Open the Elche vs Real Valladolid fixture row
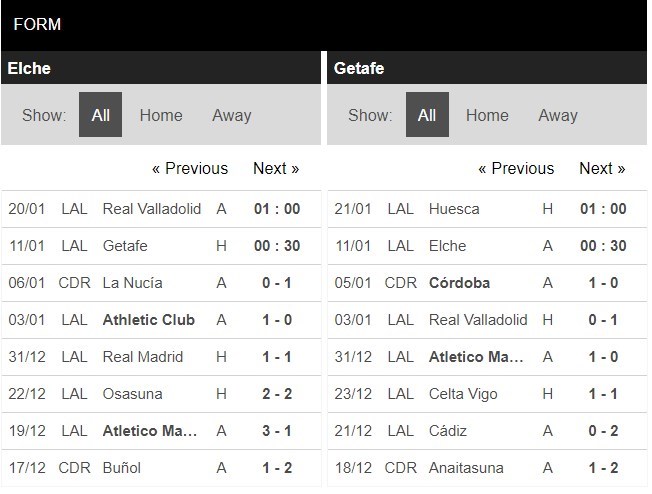652x494 pixels. pyautogui.click(x=161, y=209)
